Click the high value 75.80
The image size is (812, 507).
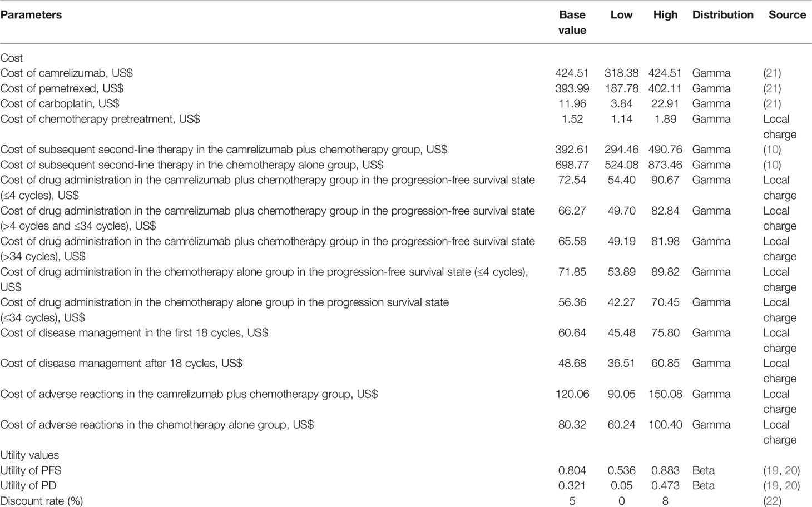[x=665, y=333]
